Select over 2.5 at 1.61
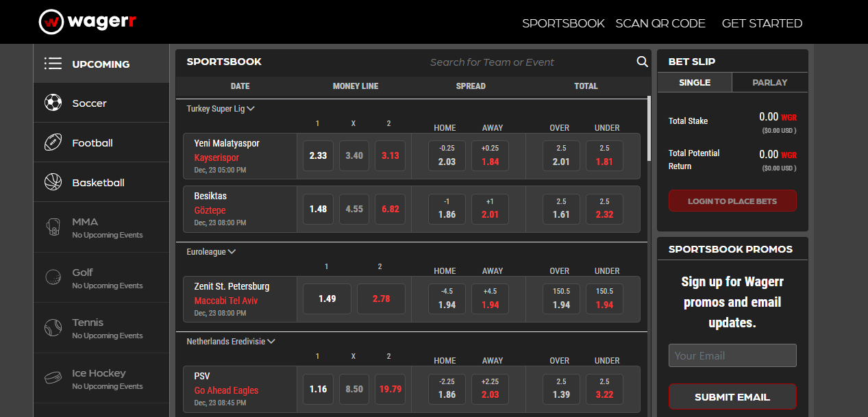Viewport: 868px width, 417px height. pyautogui.click(x=561, y=209)
